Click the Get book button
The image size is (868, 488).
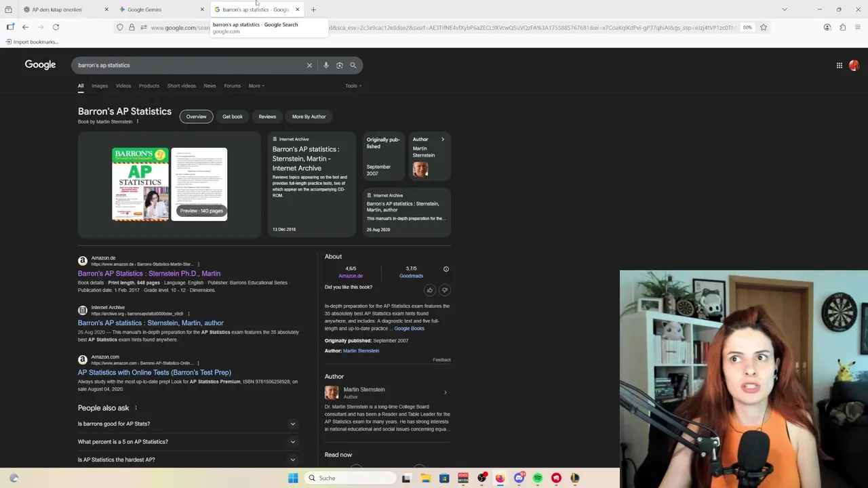233,117
